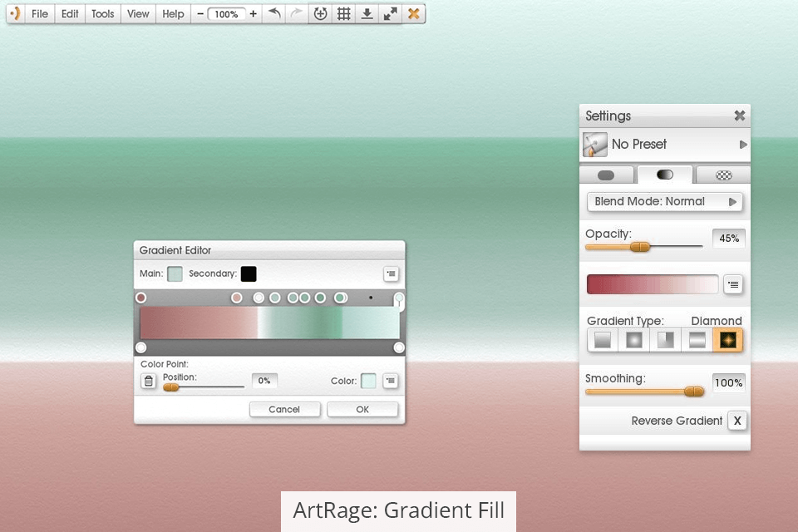Click the Secondary black color swatch
Image resolution: width=798 pixels, height=532 pixels.
249,273
